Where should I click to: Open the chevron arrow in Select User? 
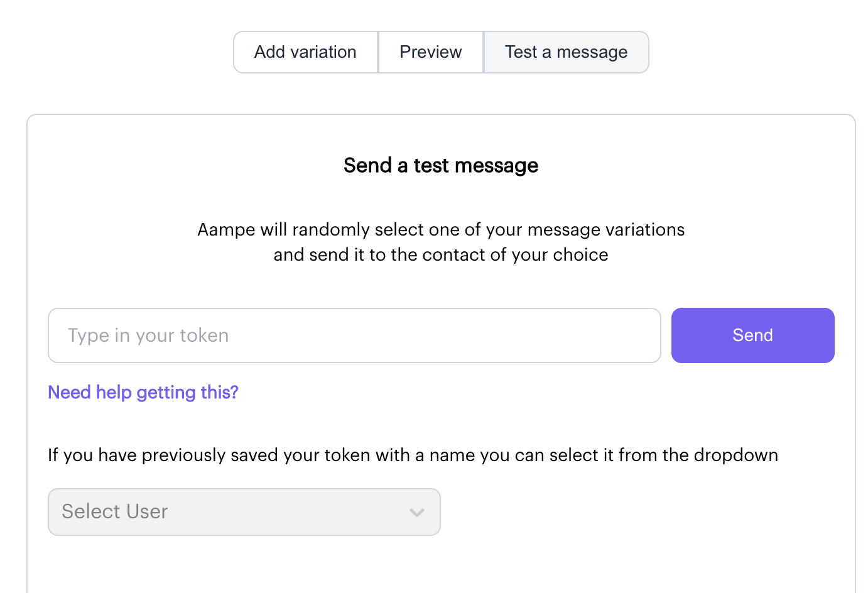[x=417, y=512]
